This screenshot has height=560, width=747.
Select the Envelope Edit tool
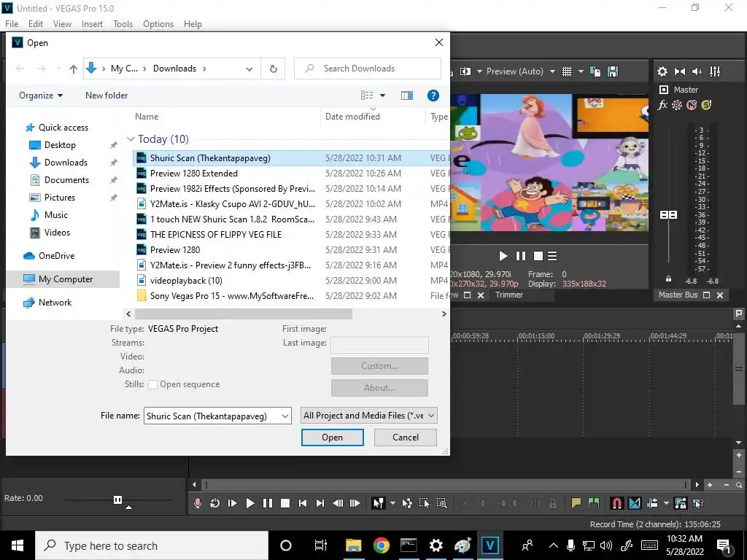[407, 503]
